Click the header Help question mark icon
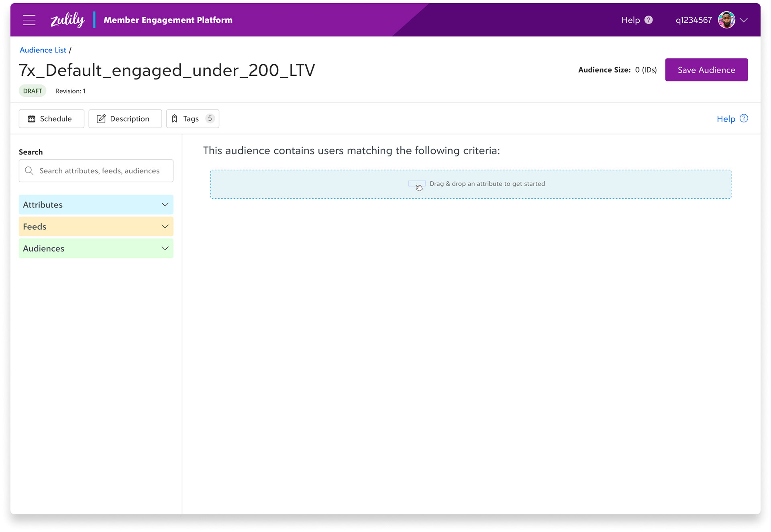Viewport: 771px width, 532px height. [x=648, y=20]
